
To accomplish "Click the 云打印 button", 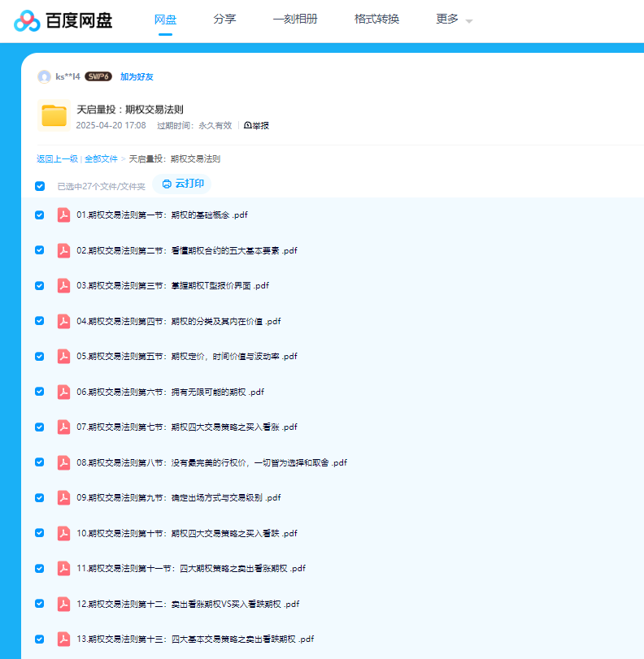I will [x=182, y=184].
